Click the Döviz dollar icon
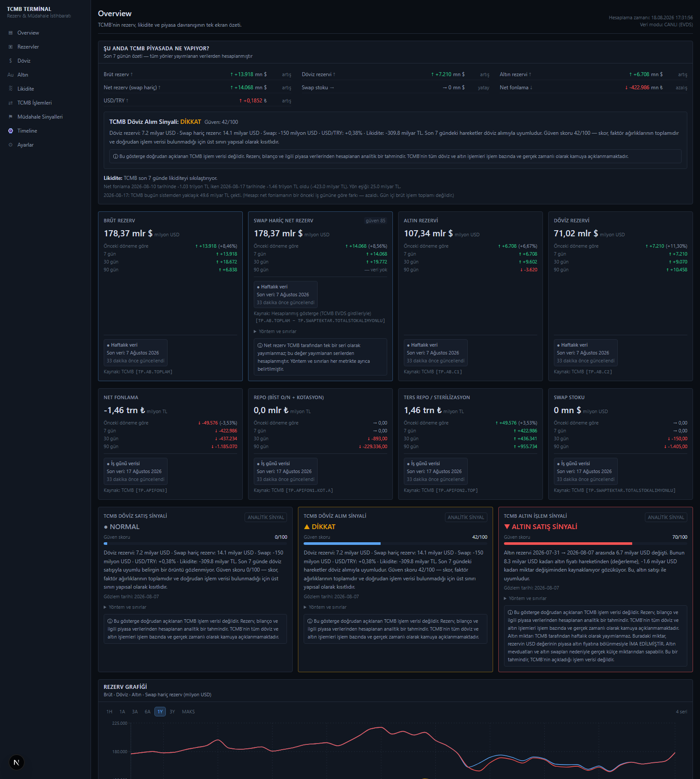This screenshot has width=700, height=779. pyautogui.click(x=10, y=61)
